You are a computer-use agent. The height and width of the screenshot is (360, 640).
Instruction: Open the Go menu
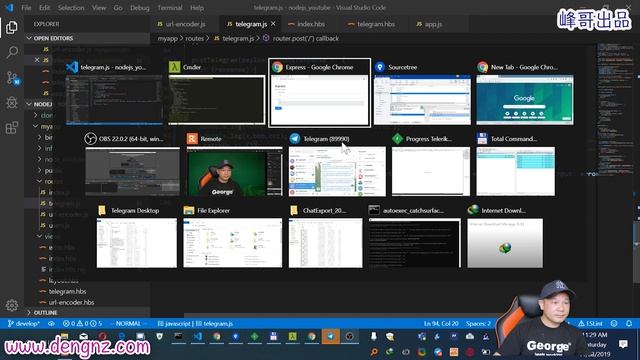pos(118,8)
